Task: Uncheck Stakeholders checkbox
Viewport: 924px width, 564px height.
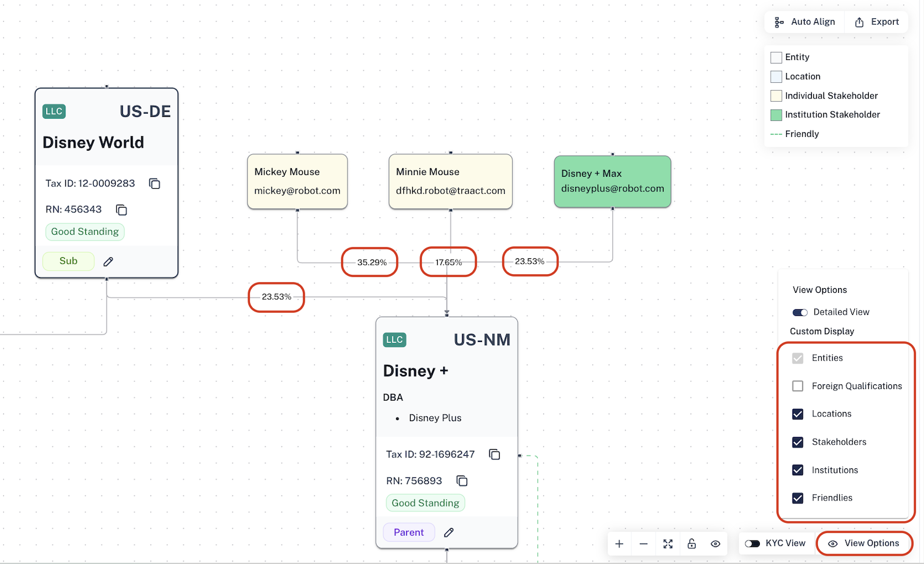Action: point(798,442)
